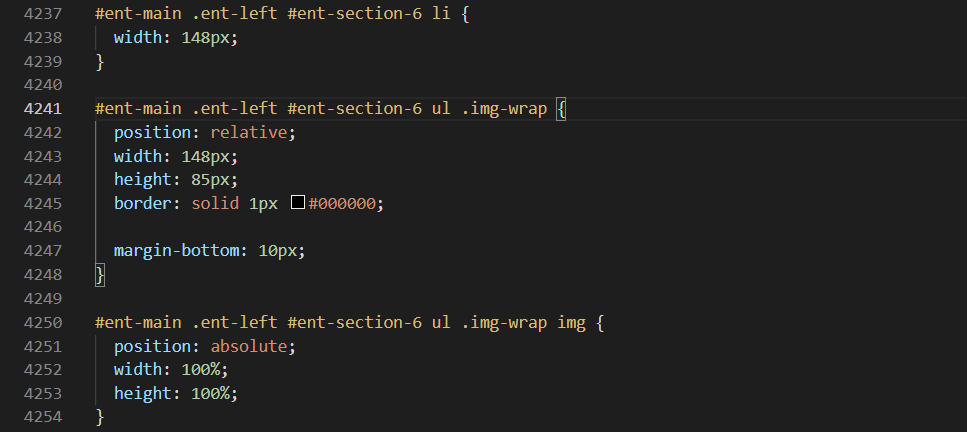Click 'width' property on line 4252

click(x=138, y=369)
